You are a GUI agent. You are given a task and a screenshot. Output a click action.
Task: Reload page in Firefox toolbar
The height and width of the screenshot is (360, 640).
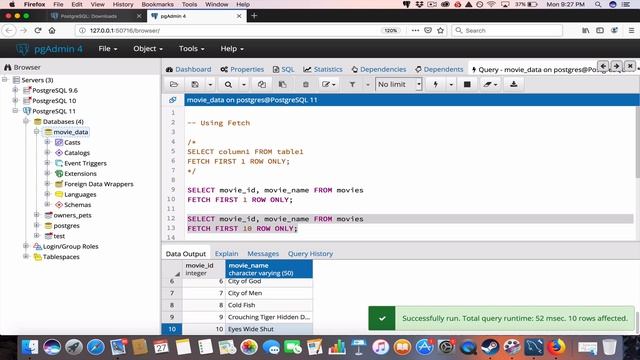click(38, 30)
